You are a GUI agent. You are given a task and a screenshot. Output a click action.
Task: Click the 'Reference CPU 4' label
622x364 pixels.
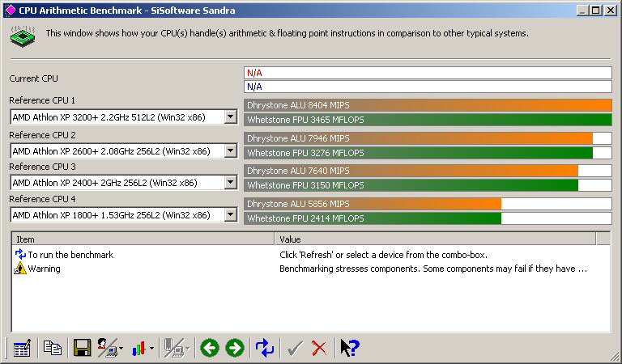(x=42, y=199)
